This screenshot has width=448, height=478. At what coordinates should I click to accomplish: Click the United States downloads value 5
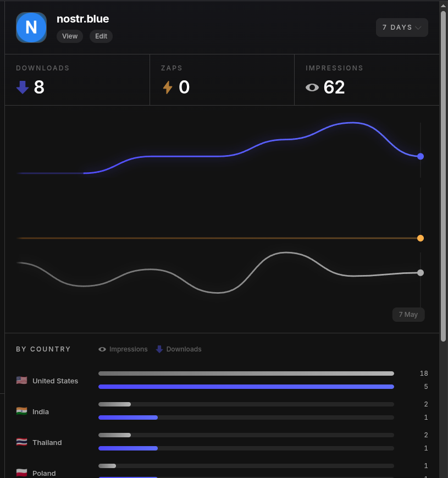426,387
